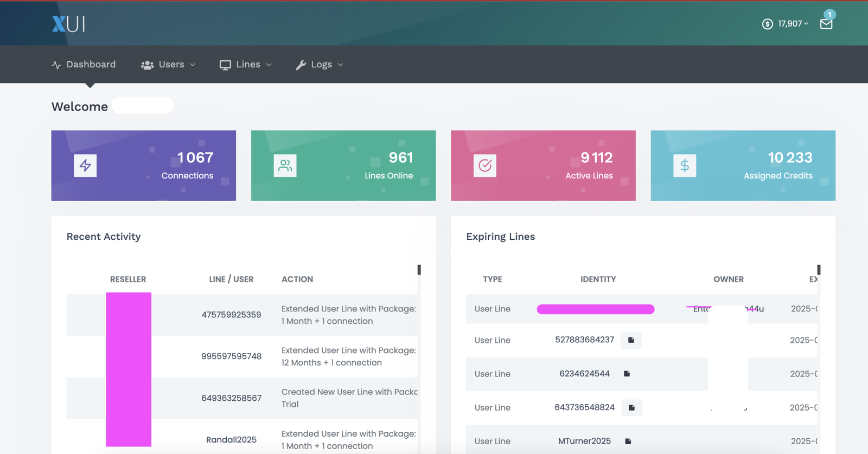Sort by the IDENTITY column header
This screenshot has width=868, height=454.
[598, 279]
